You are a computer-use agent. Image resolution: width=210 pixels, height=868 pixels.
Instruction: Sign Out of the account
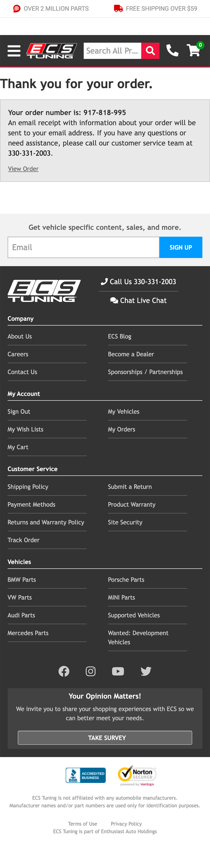(19, 411)
